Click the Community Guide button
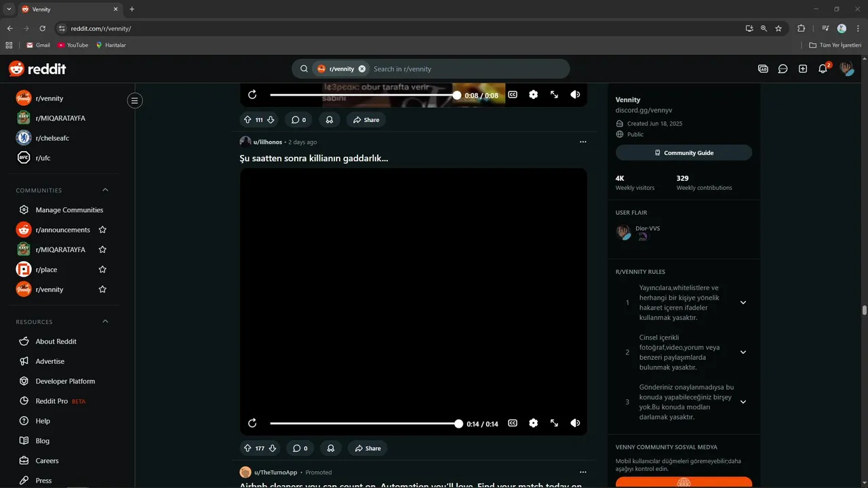The width and height of the screenshot is (868, 488). pyautogui.click(x=684, y=152)
